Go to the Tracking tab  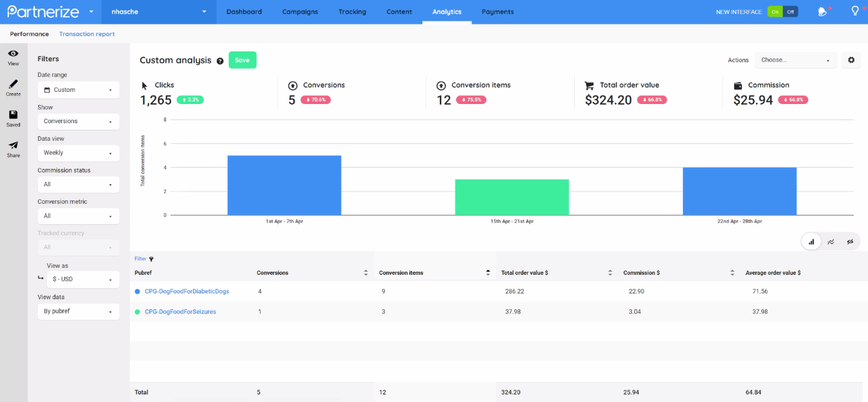[x=352, y=12]
